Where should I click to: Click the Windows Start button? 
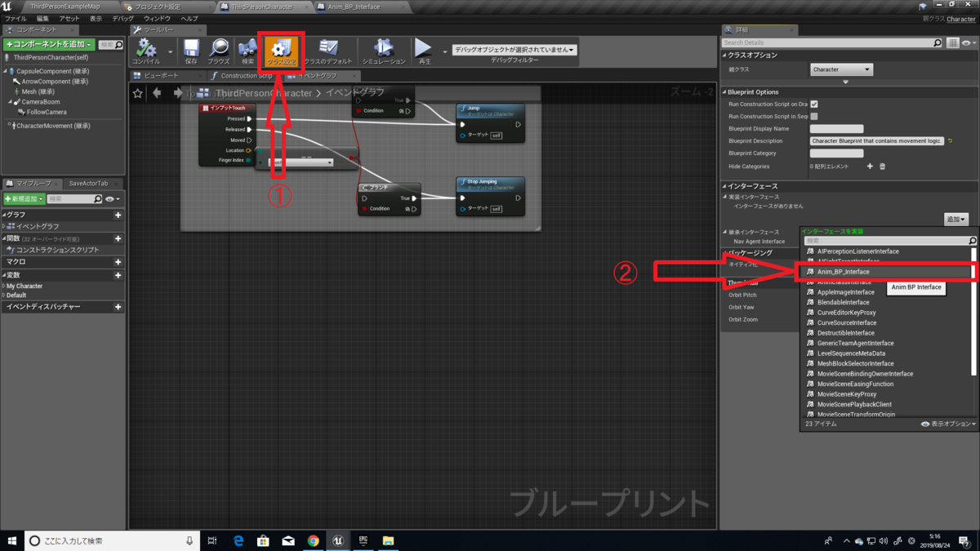[12, 540]
